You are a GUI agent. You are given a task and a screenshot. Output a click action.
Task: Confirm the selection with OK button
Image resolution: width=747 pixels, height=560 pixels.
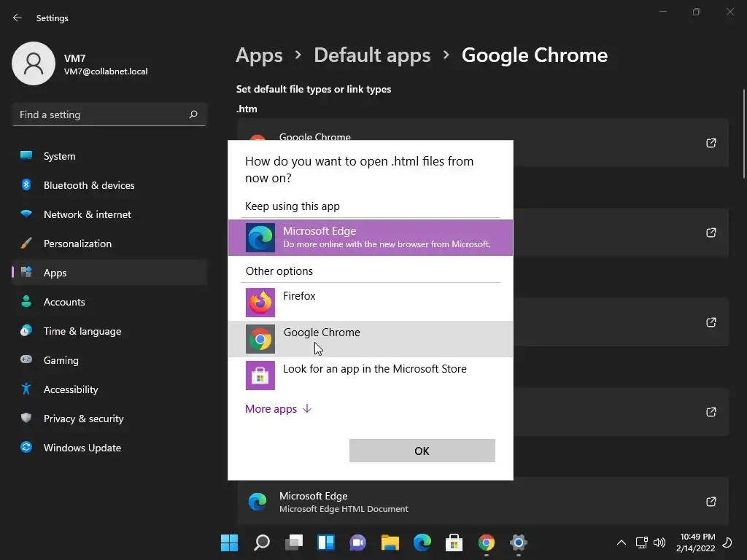pos(422,451)
